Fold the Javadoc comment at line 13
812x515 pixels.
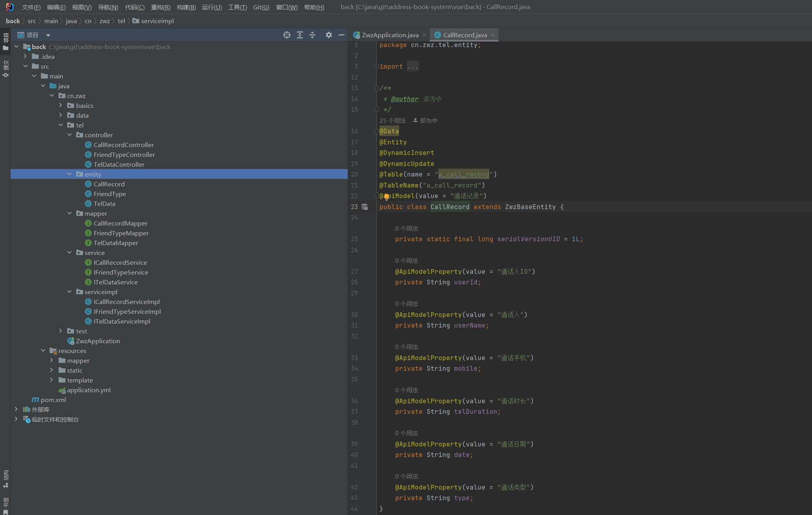(x=376, y=88)
